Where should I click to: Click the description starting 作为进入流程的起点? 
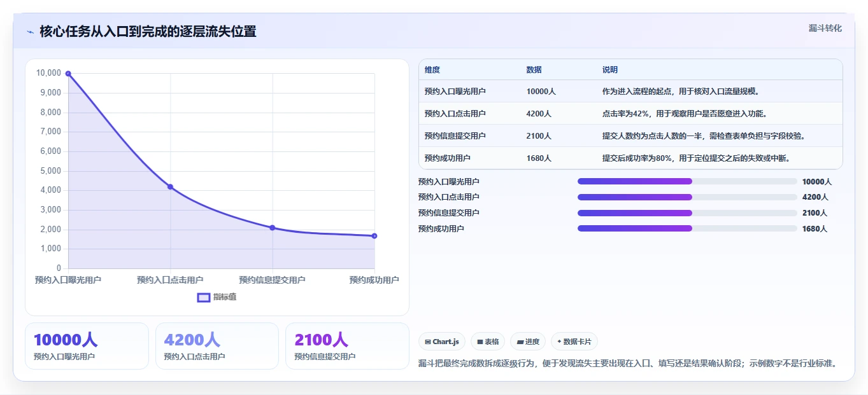point(681,92)
